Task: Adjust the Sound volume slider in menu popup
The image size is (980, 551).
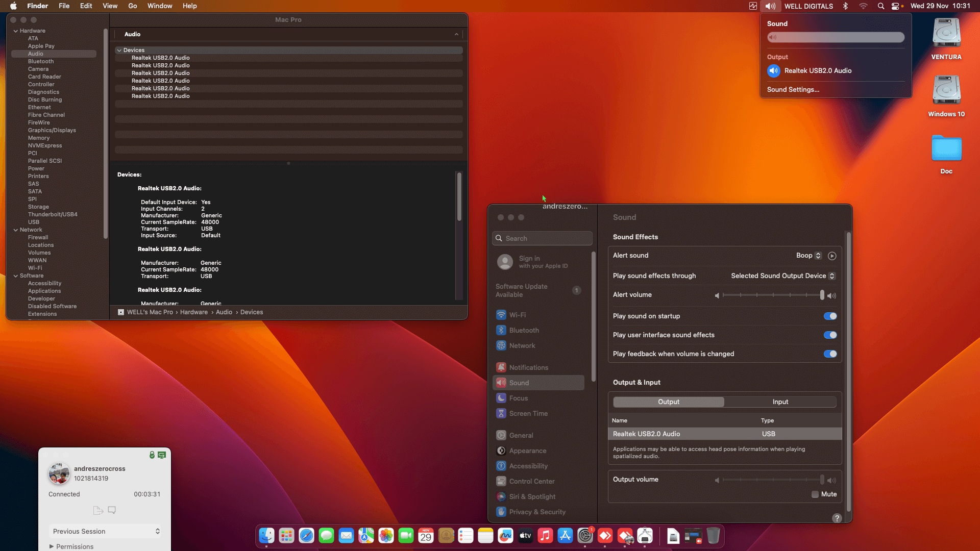Action: 836,37
